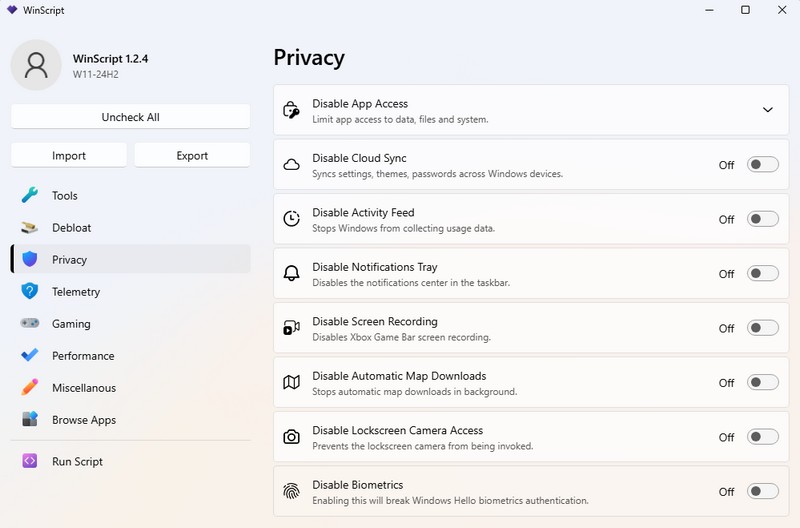Expand the Disable App Access chevron
Image resolution: width=800 pixels, height=528 pixels.
[x=768, y=110]
